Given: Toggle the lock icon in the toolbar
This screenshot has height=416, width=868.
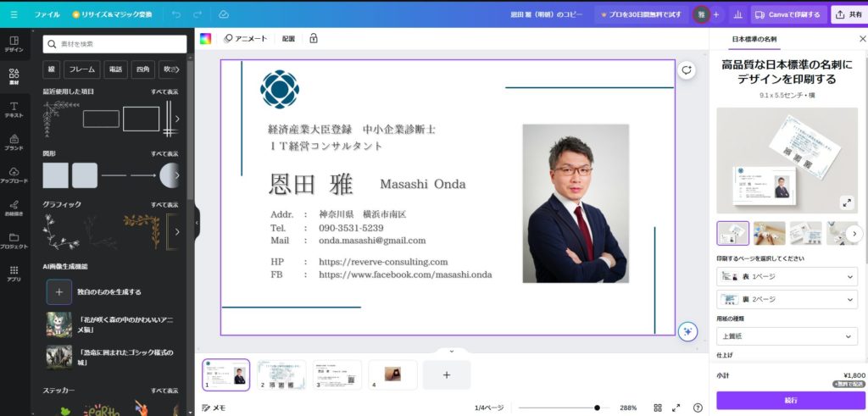Looking at the screenshot, I should [314, 38].
